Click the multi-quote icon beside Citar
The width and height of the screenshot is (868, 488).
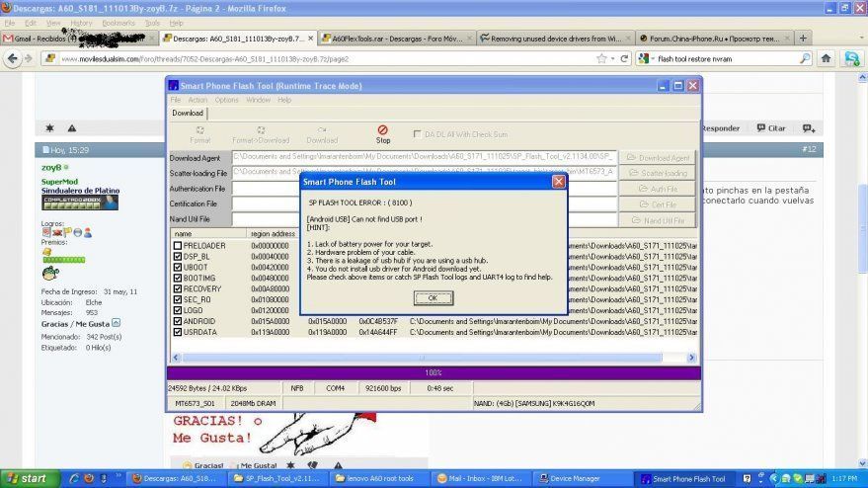pos(809,128)
